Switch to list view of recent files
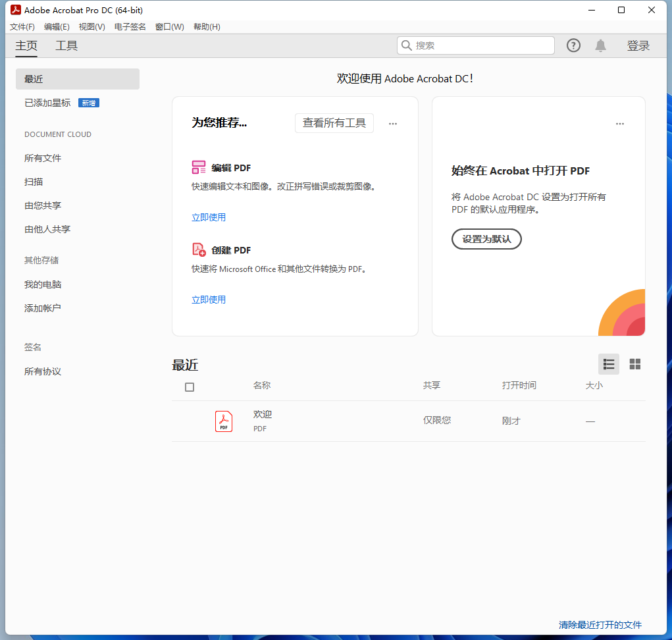The width and height of the screenshot is (672, 640). point(609,364)
